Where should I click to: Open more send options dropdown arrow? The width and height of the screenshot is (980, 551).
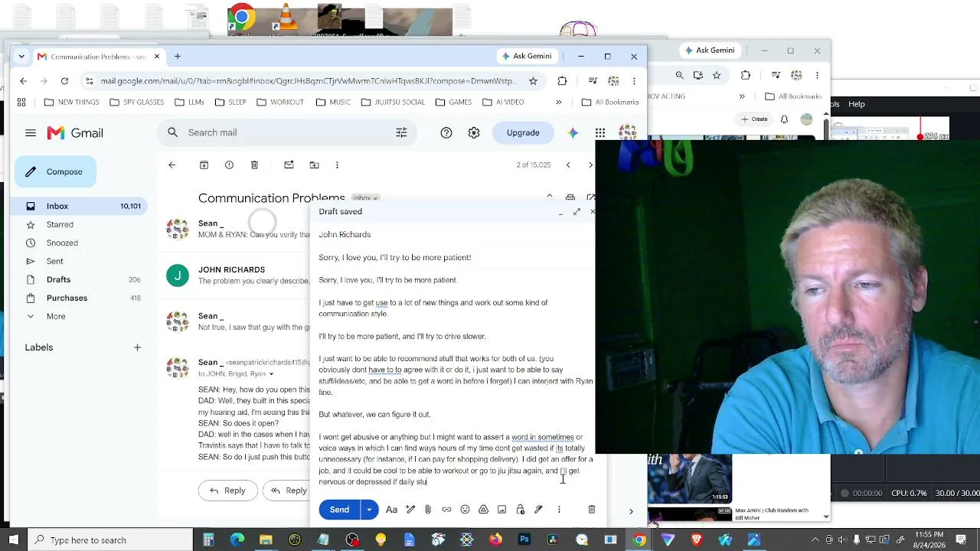coord(369,510)
